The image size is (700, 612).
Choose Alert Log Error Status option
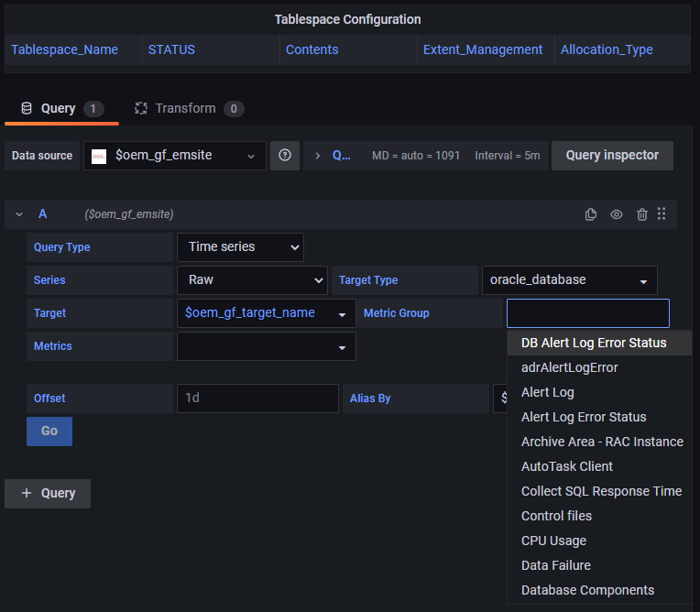[x=584, y=417]
